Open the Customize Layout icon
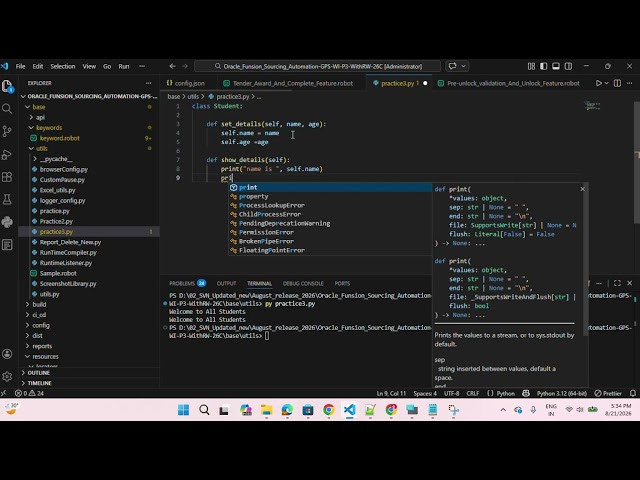 click(531, 66)
